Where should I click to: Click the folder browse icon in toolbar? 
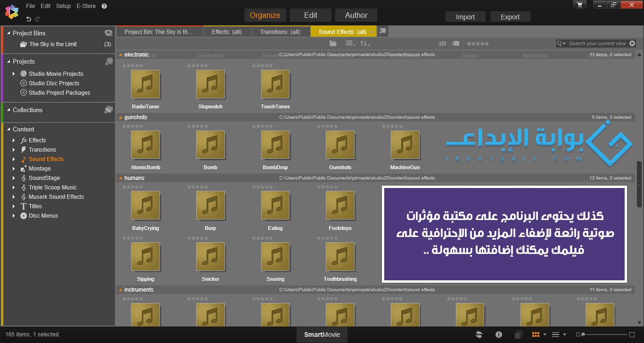[333, 43]
